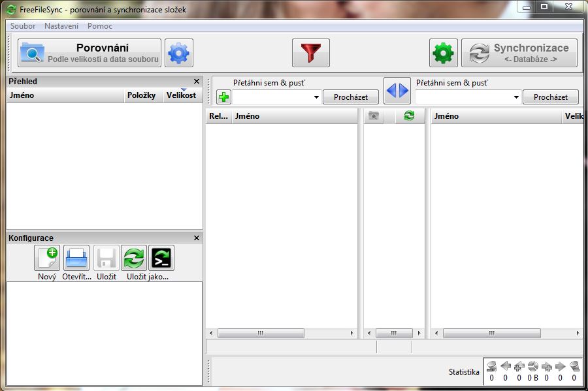Screen dimensions: 588x391
Task: Open the red funnel filter settings
Action: [x=310, y=53]
